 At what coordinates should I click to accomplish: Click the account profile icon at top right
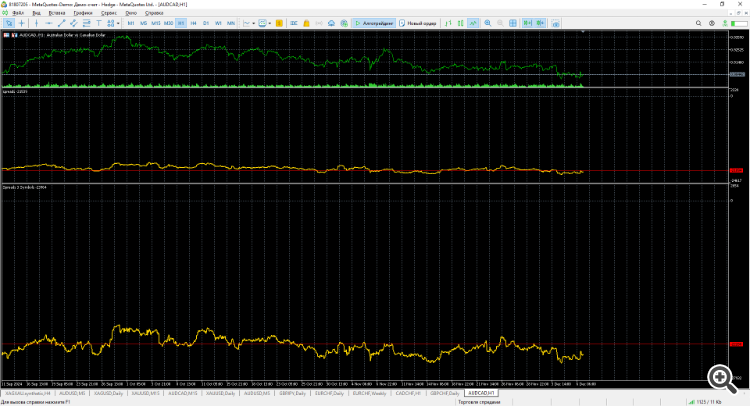(712, 23)
